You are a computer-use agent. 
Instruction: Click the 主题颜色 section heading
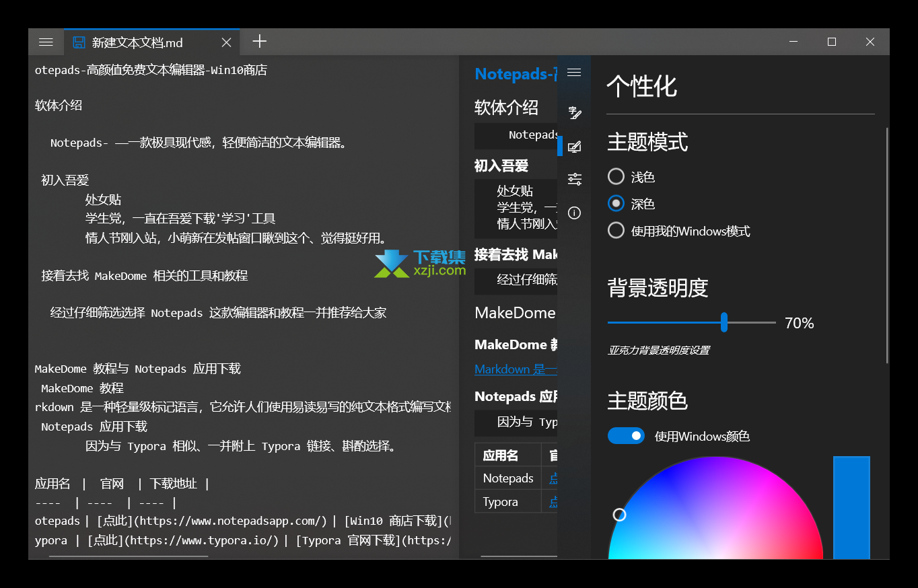[647, 401]
